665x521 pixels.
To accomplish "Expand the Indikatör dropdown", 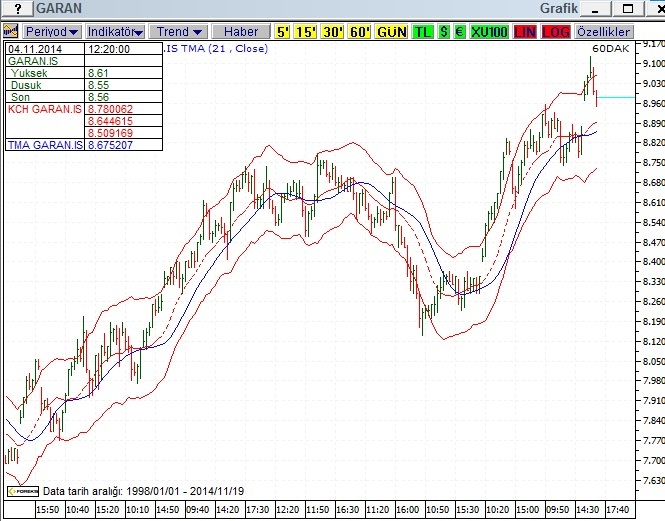I will coord(115,32).
